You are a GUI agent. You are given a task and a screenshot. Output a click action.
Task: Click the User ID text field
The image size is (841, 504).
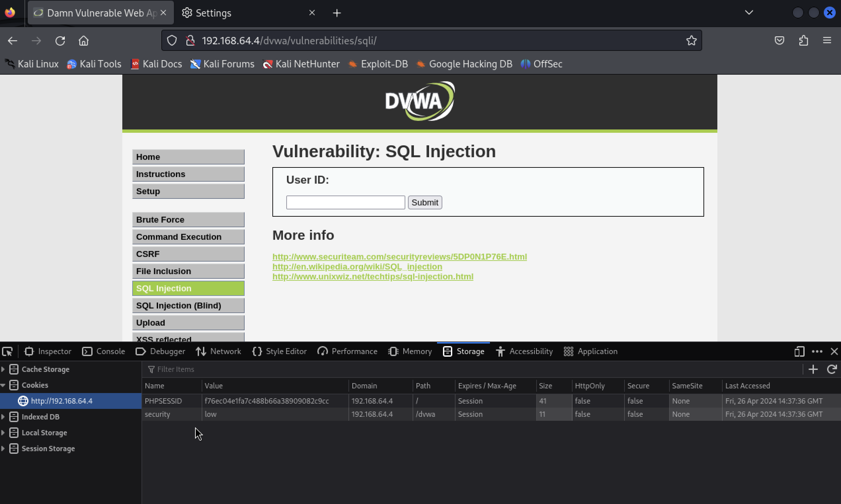pos(345,202)
